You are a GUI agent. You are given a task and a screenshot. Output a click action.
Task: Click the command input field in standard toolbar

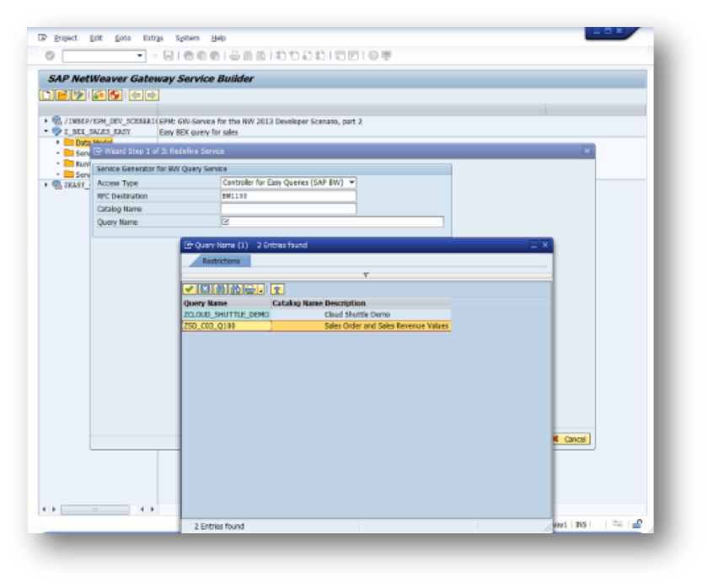point(104,56)
